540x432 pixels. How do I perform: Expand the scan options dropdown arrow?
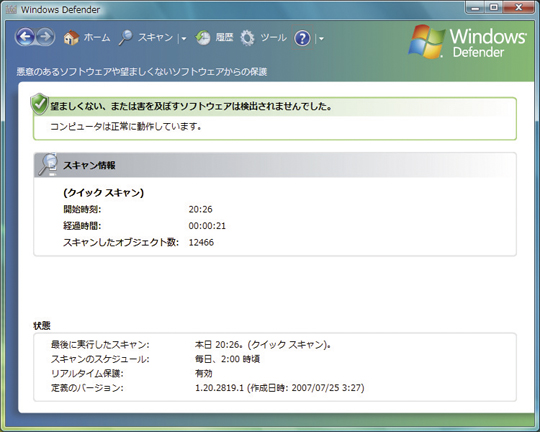pos(184,39)
